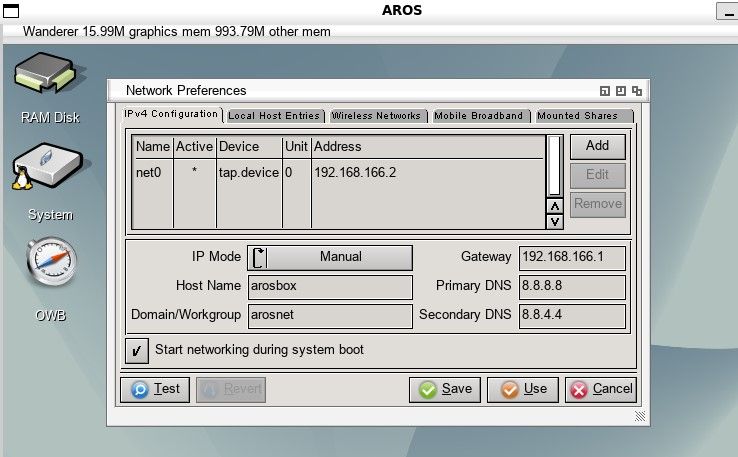Image resolution: width=738 pixels, height=457 pixels.
Task: Click the Revert button
Action: coord(231,390)
